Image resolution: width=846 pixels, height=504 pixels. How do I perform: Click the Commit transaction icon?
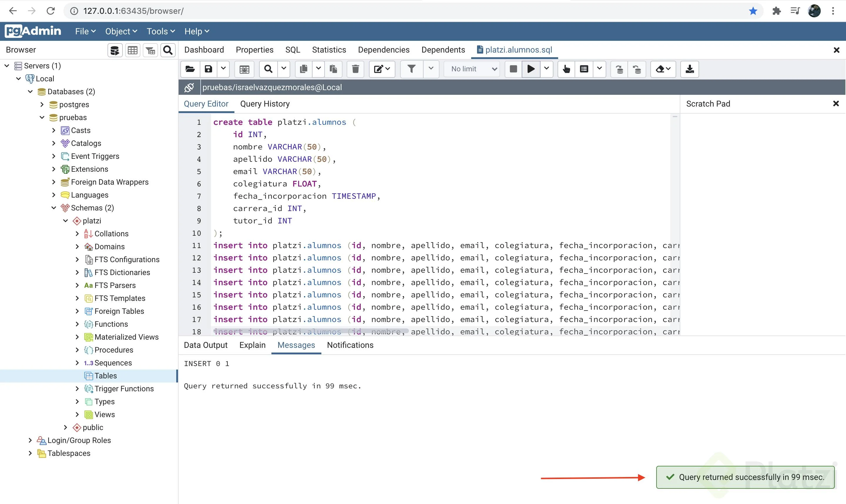[x=620, y=69]
